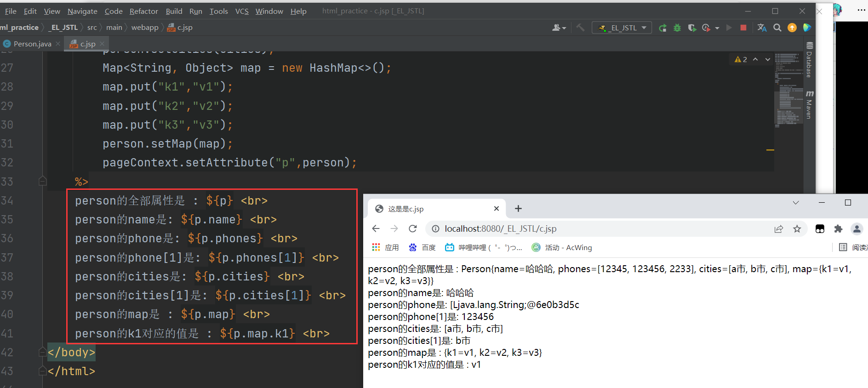Open the Window menu

[269, 11]
